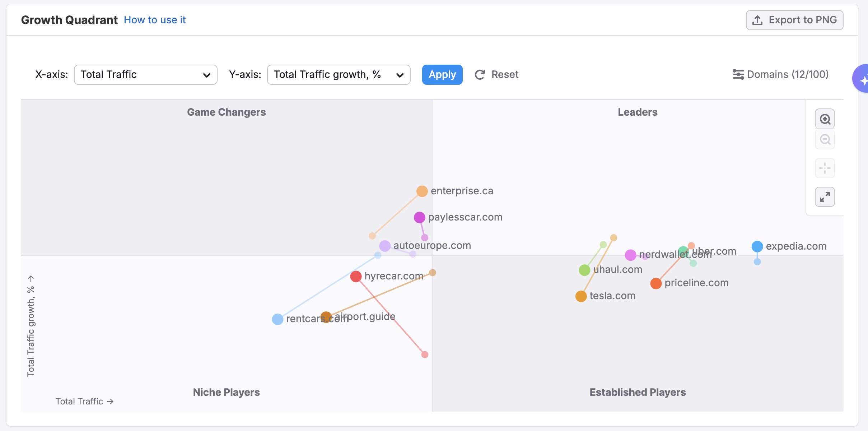The image size is (868, 431).
Task: Select the uhaul.com green data point
Action: 584,270
